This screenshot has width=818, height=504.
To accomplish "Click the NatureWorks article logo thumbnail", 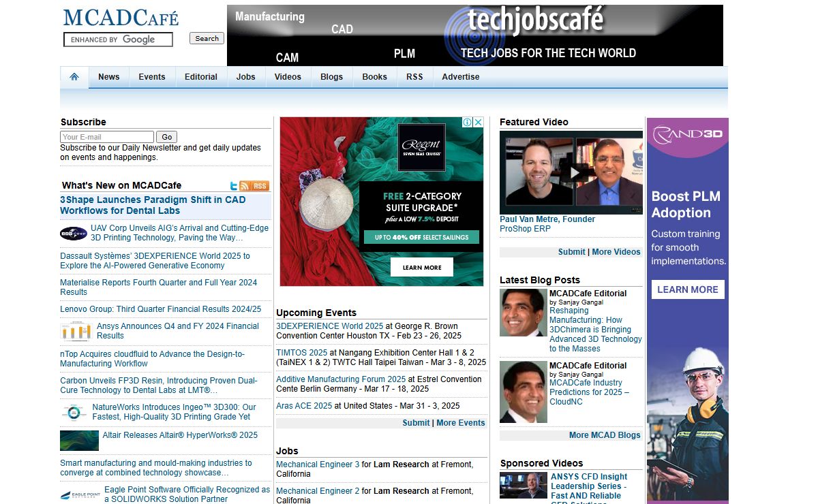I will pyautogui.click(x=74, y=413).
